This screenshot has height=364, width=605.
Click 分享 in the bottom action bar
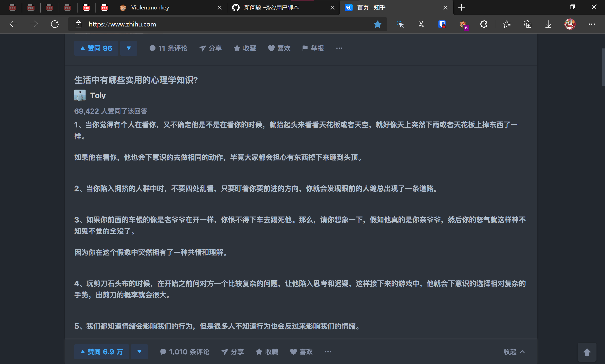coord(233,351)
